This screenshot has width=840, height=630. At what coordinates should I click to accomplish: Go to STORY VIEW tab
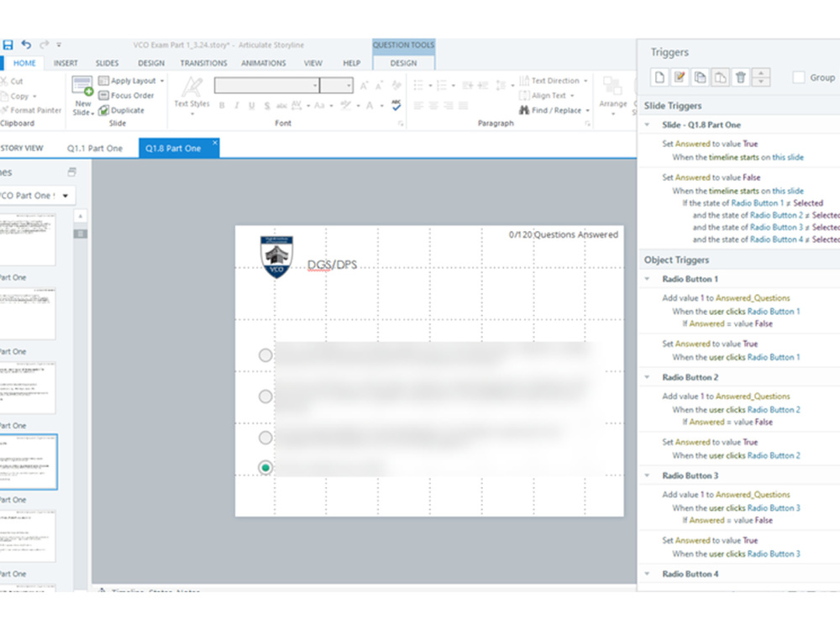tap(22, 149)
